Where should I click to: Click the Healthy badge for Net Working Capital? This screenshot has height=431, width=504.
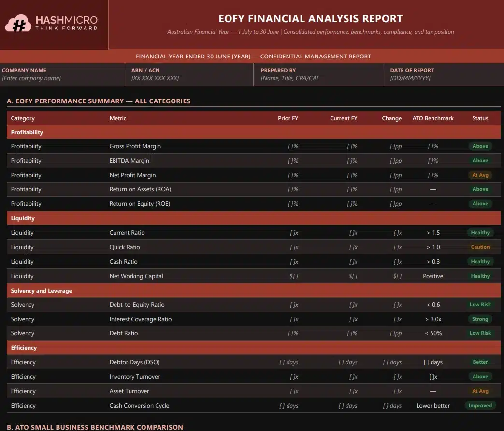[480, 276]
